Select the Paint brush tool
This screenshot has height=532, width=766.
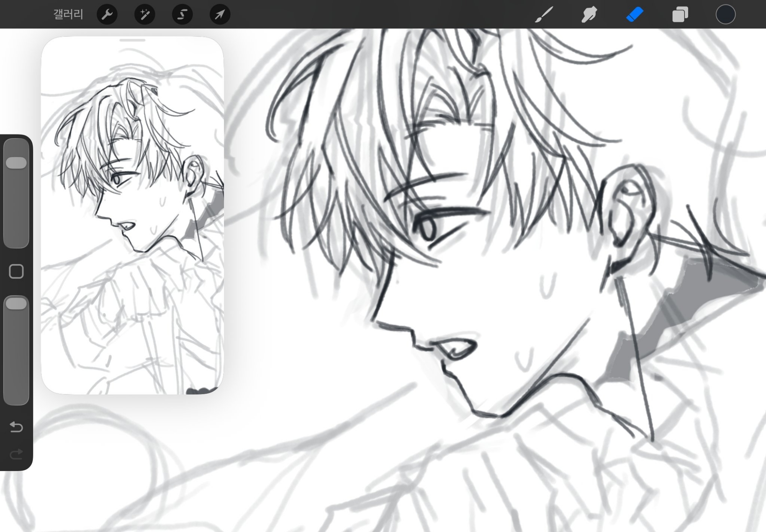click(544, 15)
